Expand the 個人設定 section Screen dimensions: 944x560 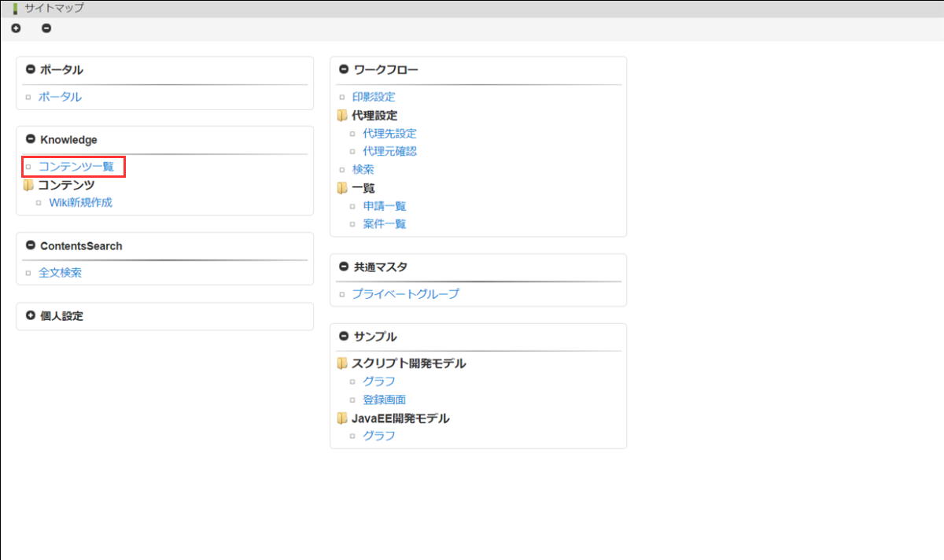(x=31, y=315)
